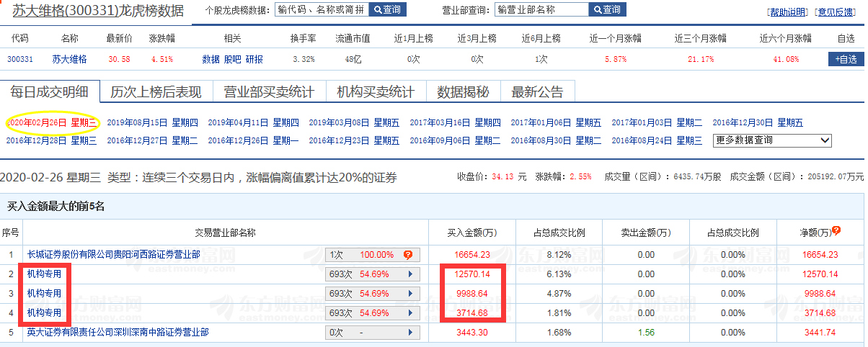Switch to 最新公告 tab

(x=537, y=91)
